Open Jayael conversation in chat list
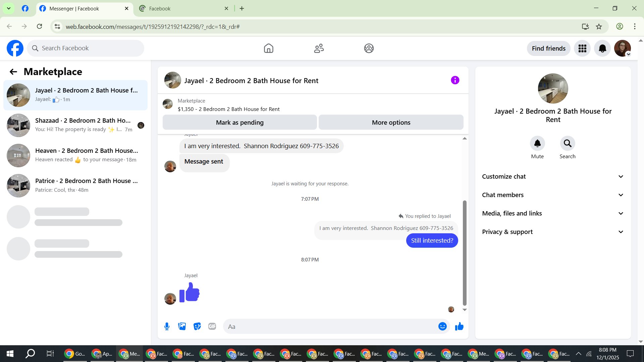The image size is (644, 362). click(x=75, y=95)
